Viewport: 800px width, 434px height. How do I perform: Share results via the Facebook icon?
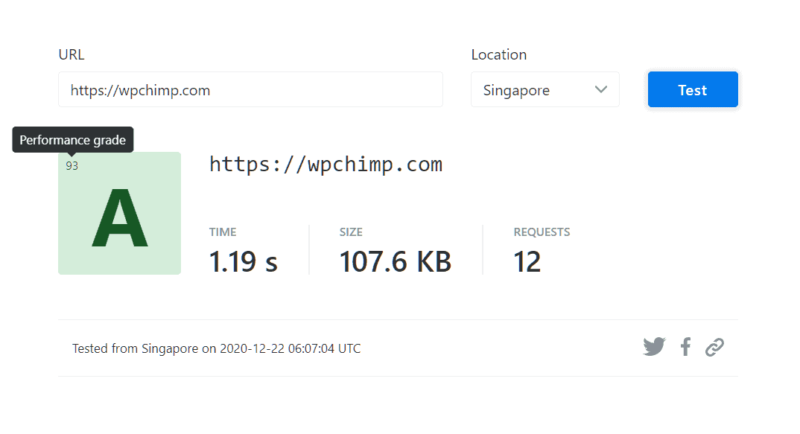tap(686, 347)
